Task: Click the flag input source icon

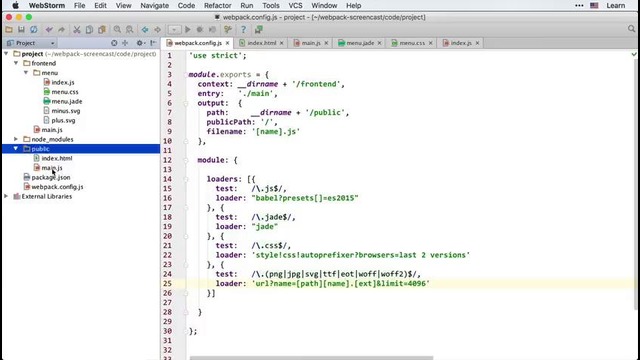Action: coord(594,6)
